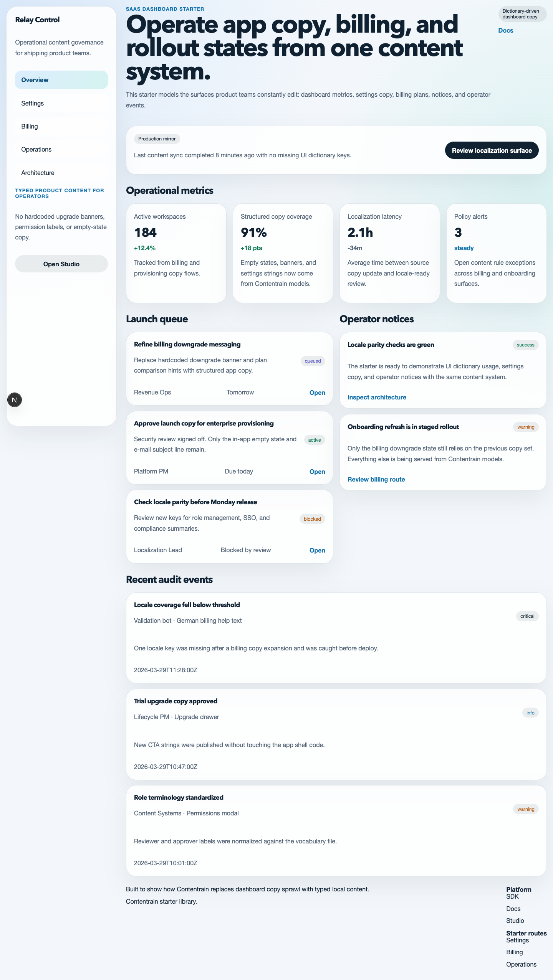Click the info badge on Trial upgrade event
The image size is (553, 980).
[x=530, y=713]
